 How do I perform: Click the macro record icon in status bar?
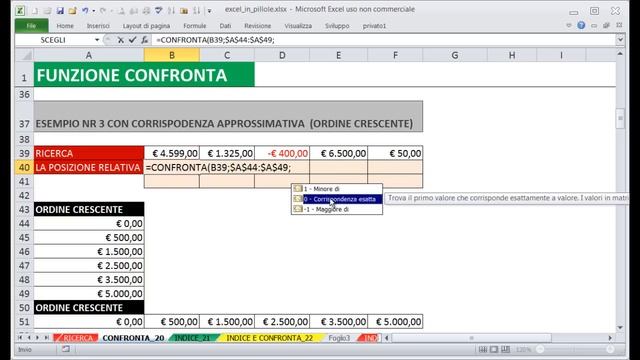66,349
